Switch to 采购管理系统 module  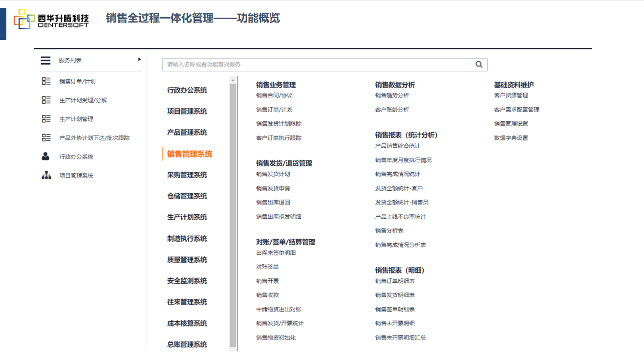(187, 175)
